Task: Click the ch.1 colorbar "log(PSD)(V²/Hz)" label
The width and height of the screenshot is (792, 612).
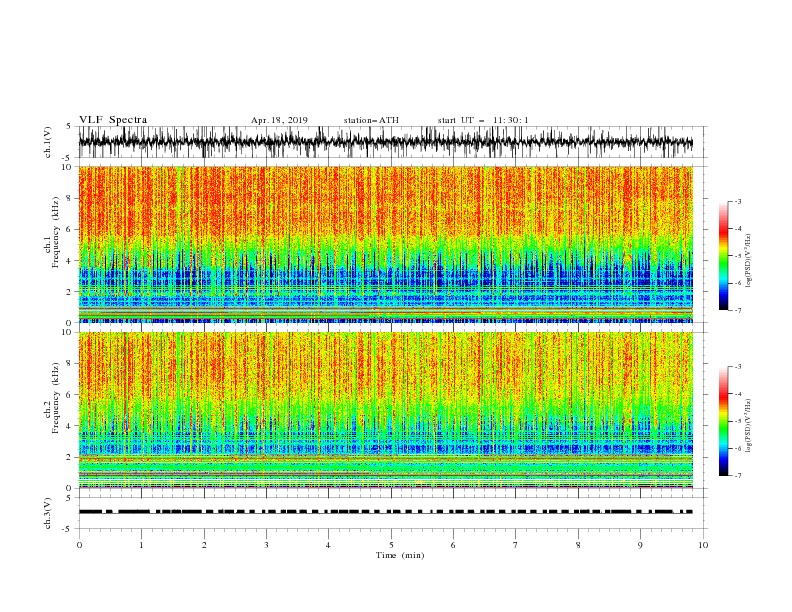Action: pyautogui.click(x=748, y=261)
